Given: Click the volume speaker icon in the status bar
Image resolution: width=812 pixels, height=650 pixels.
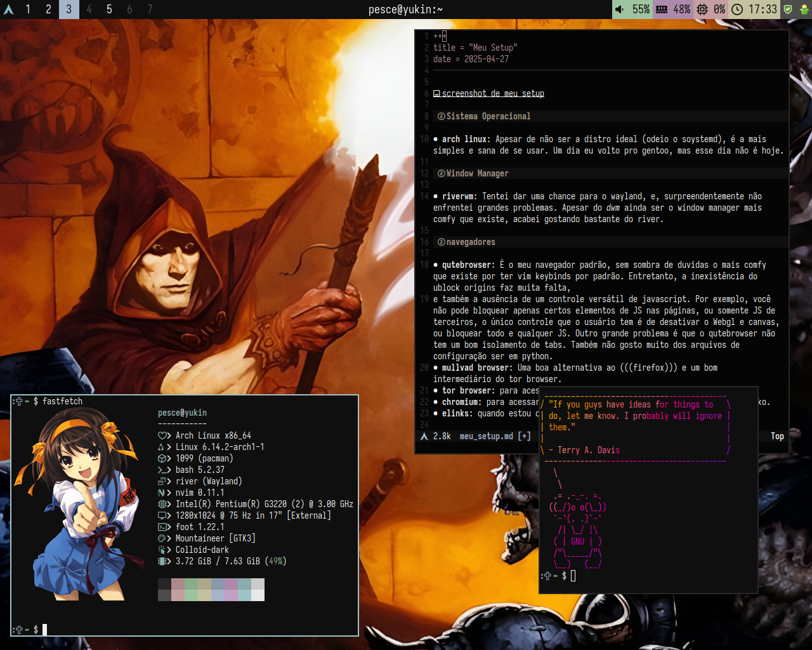Looking at the screenshot, I should [x=620, y=10].
